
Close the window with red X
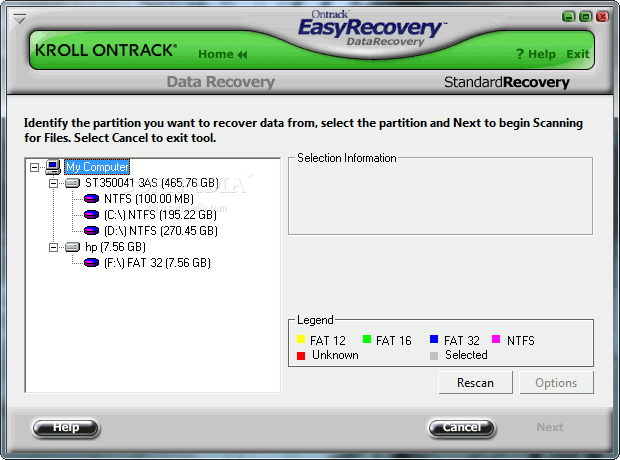(x=603, y=17)
